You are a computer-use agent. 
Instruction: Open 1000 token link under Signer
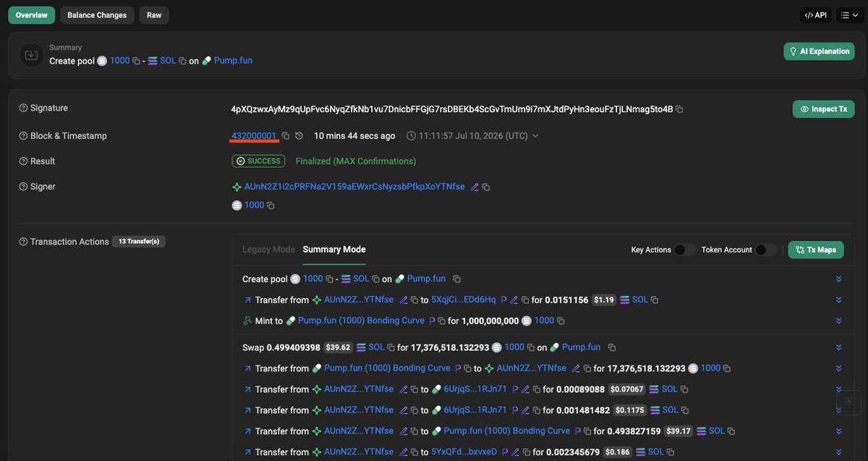coord(254,206)
